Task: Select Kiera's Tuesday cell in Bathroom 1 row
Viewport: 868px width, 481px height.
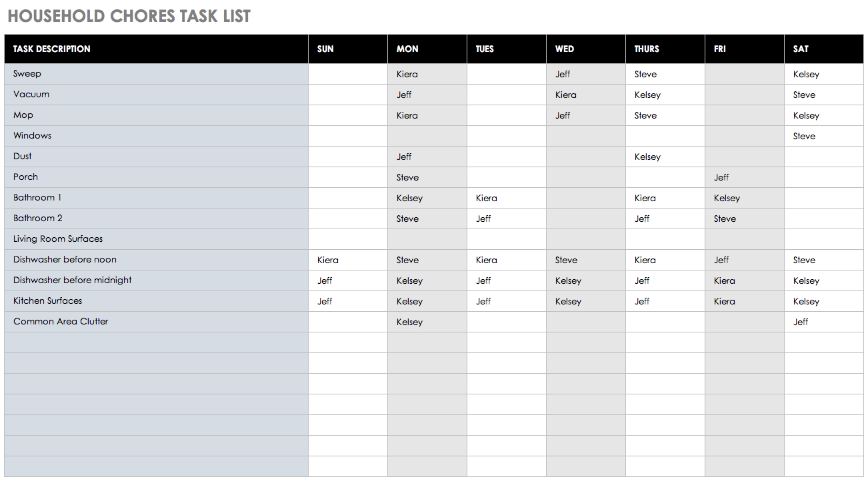Action: click(x=487, y=198)
